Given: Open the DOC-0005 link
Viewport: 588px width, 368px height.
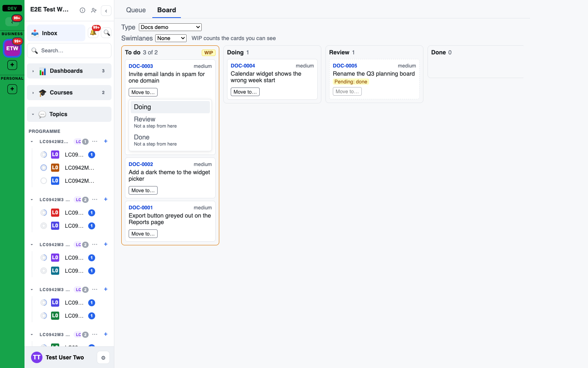Looking at the screenshot, I should (x=345, y=65).
